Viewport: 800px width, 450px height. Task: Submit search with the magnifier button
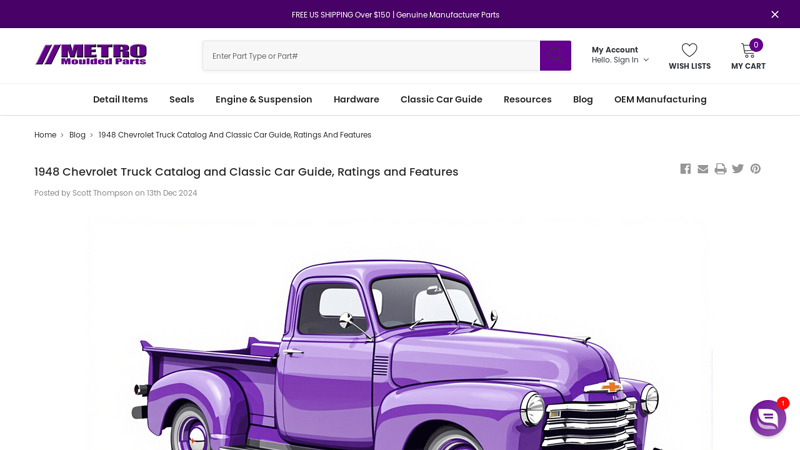(555, 56)
